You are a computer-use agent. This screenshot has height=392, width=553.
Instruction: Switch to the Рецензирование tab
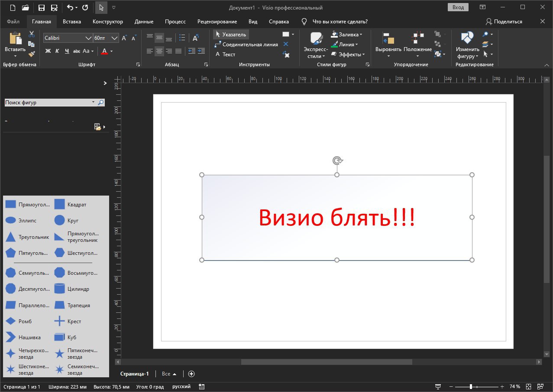tap(217, 22)
